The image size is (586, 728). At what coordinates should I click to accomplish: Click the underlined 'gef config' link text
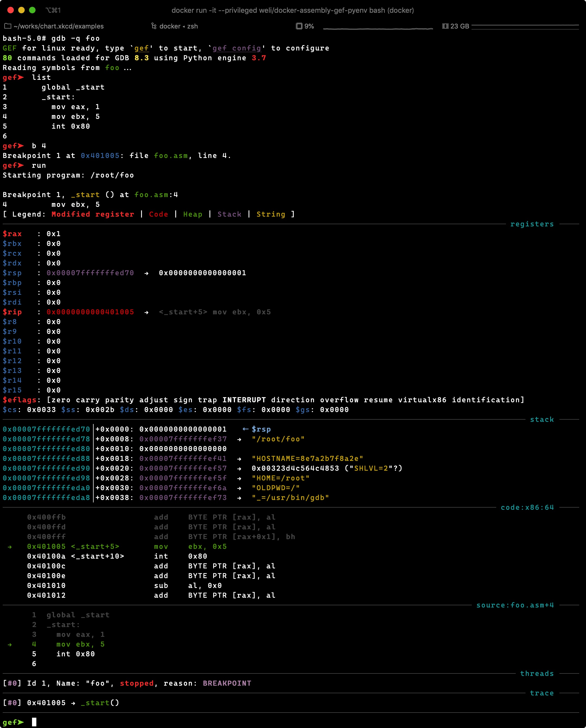point(237,48)
